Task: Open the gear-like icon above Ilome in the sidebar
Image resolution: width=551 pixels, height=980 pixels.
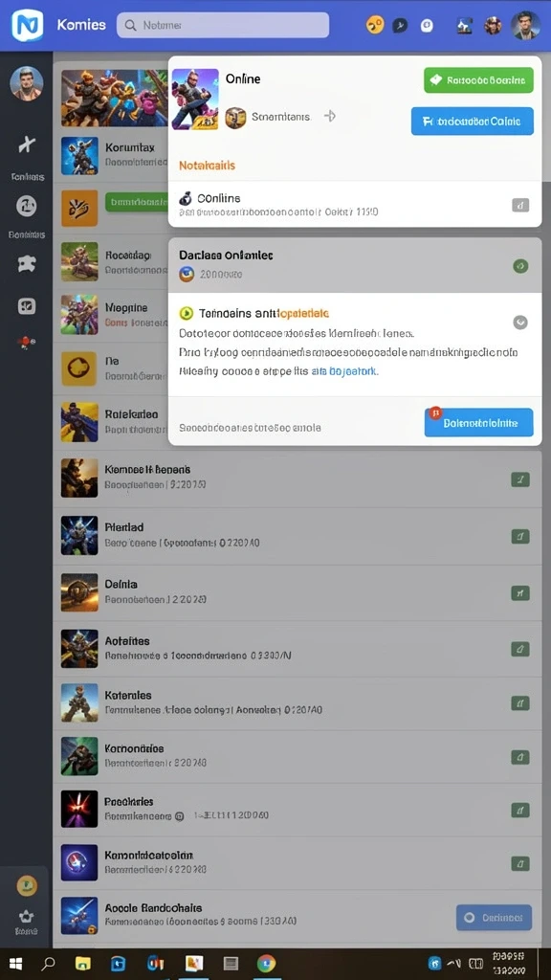Action: pos(26,916)
